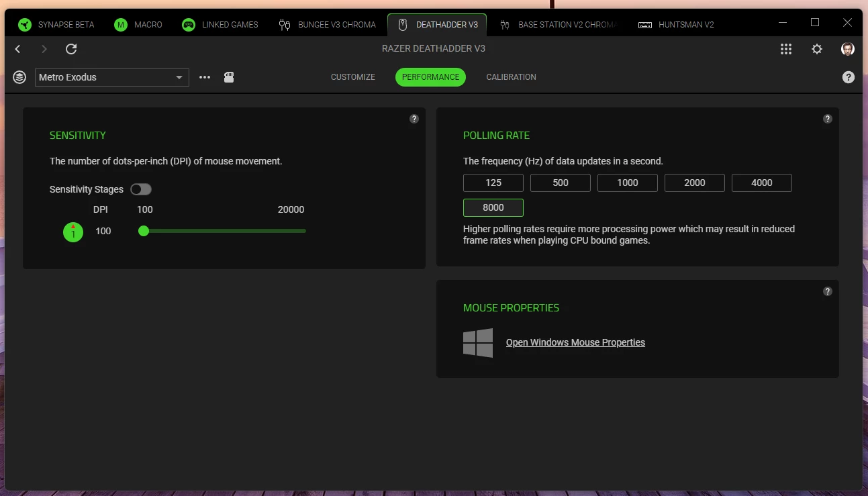This screenshot has height=496, width=868.
Task: Click the DPI slider handle
Action: 143,231
